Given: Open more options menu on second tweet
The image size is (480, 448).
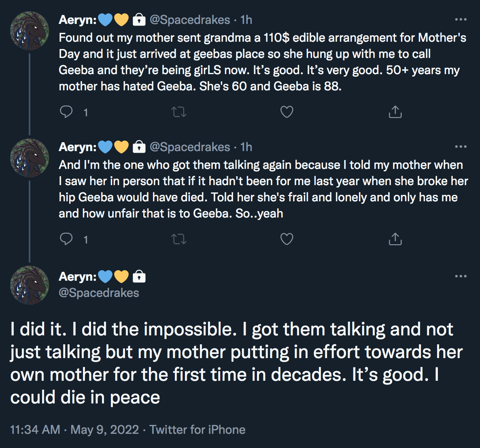Looking at the screenshot, I should point(461,147).
